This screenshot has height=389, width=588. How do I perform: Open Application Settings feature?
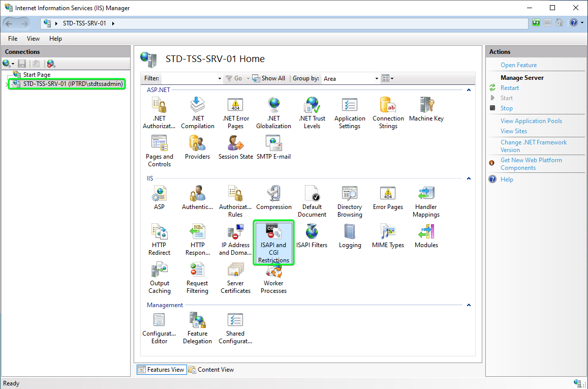coord(350,113)
